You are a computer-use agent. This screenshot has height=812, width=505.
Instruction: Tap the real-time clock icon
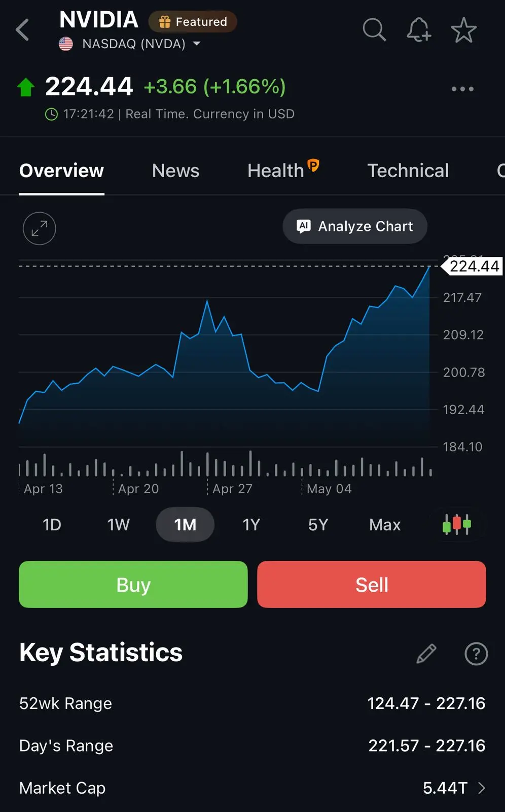pos(51,114)
